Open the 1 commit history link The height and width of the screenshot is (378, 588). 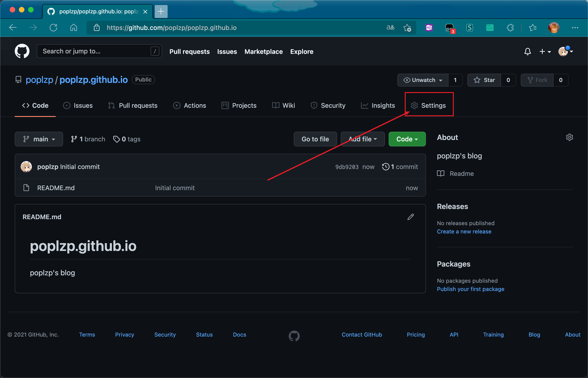(400, 167)
